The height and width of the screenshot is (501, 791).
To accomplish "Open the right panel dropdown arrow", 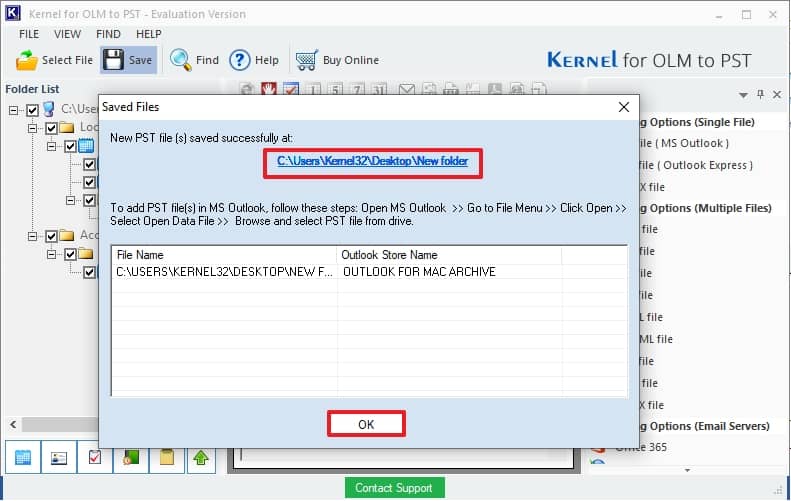I will click(x=743, y=94).
